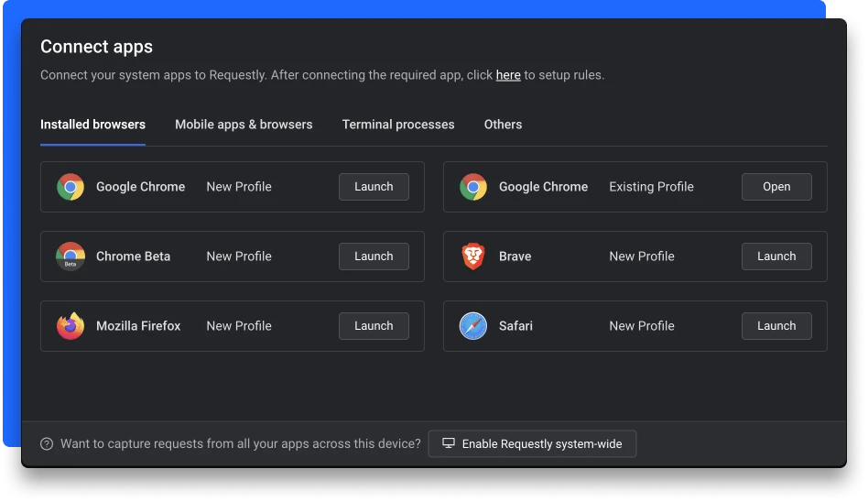Go to the Others tab

click(504, 125)
